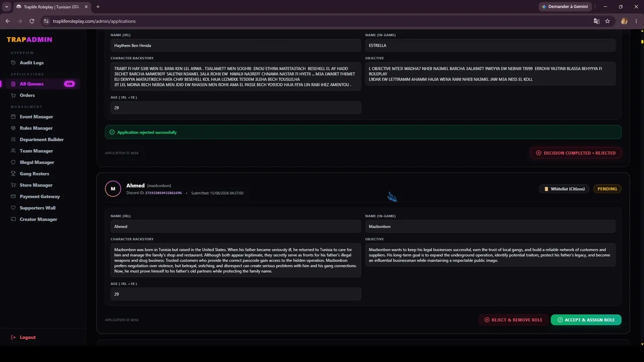The width and height of the screenshot is (644, 362).
Task: Click the in-game name field Mazbonbon
Action: coord(491,226)
